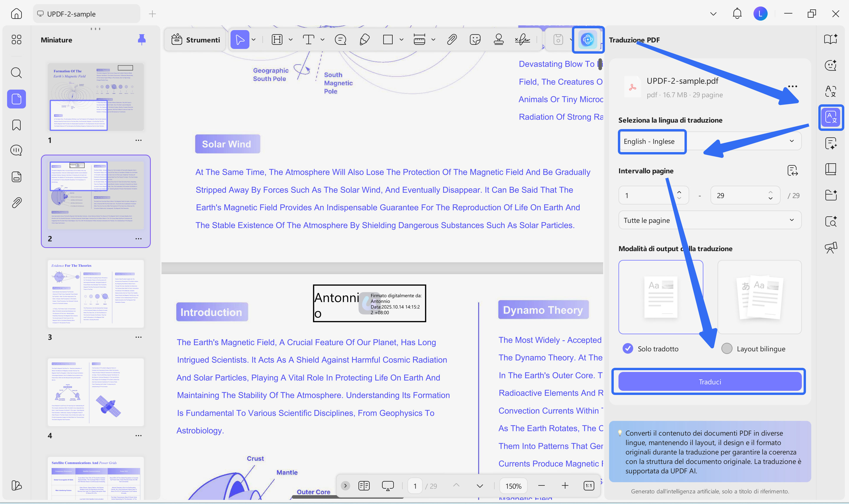This screenshot has height=504, width=849.
Task: Open page 1 thumbnail options menu
Action: 138,140
